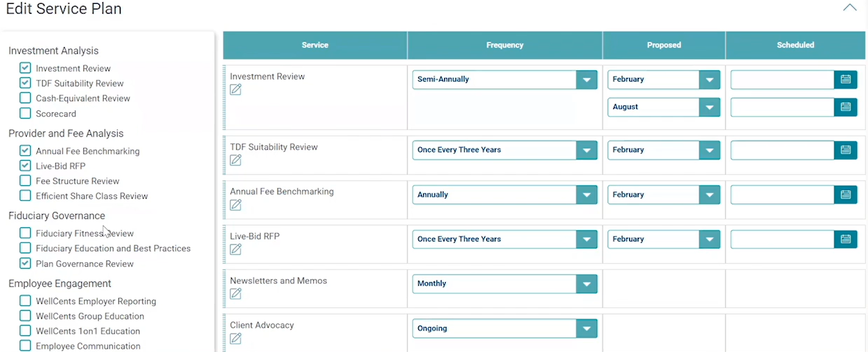Click edit icon under Client Advocacy
Image resolution: width=868 pixels, height=352 pixels.
click(235, 338)
